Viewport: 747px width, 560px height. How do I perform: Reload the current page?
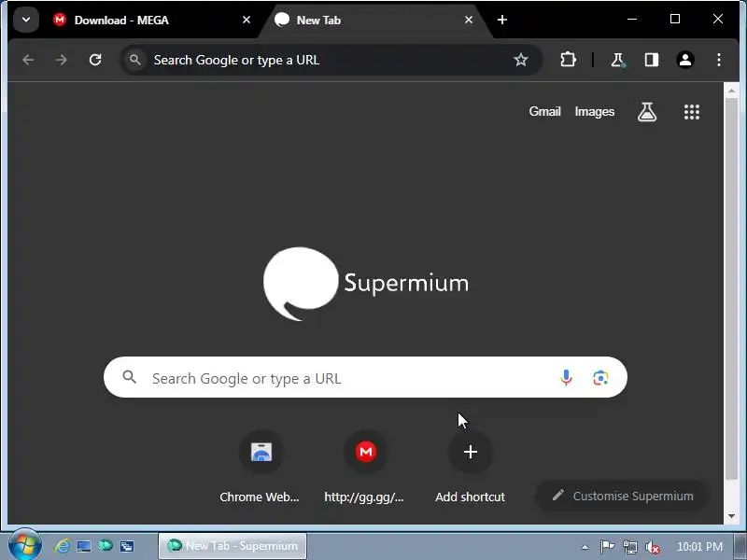point(95,60)
